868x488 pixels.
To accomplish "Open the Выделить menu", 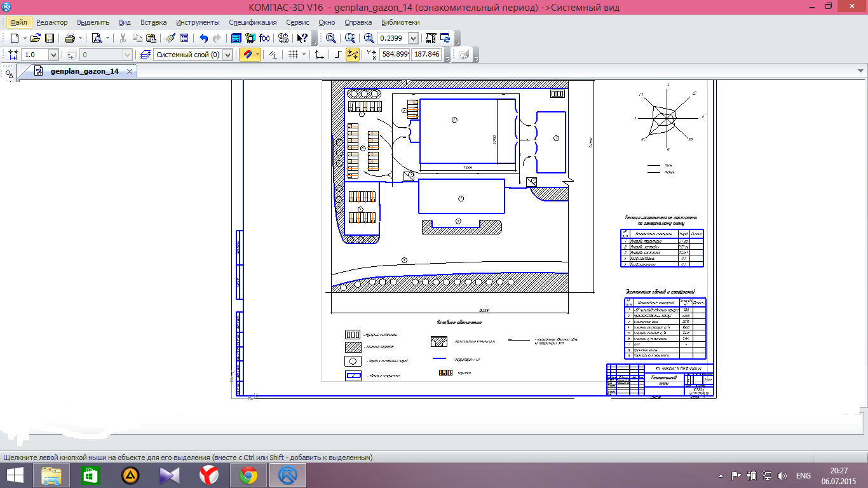I will coord(93,22).
